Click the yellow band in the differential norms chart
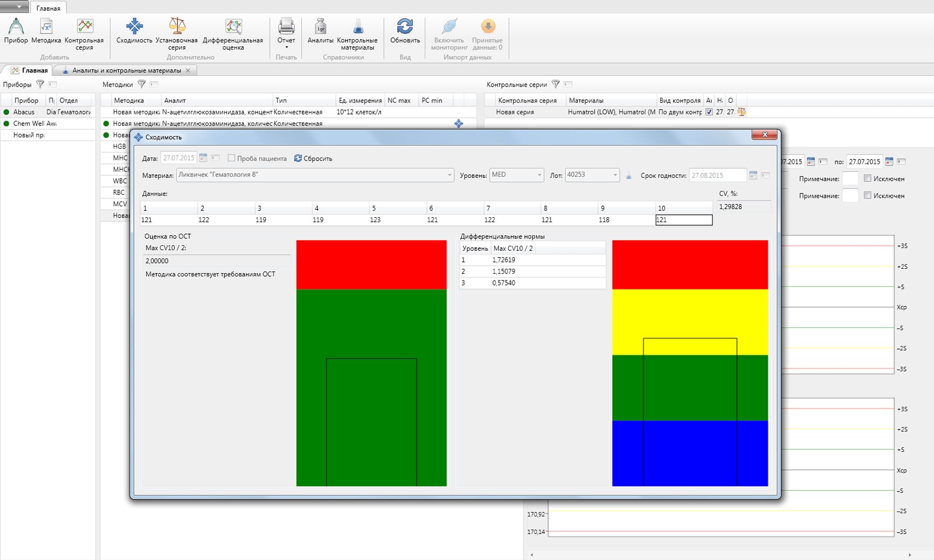 click(690, 322)
